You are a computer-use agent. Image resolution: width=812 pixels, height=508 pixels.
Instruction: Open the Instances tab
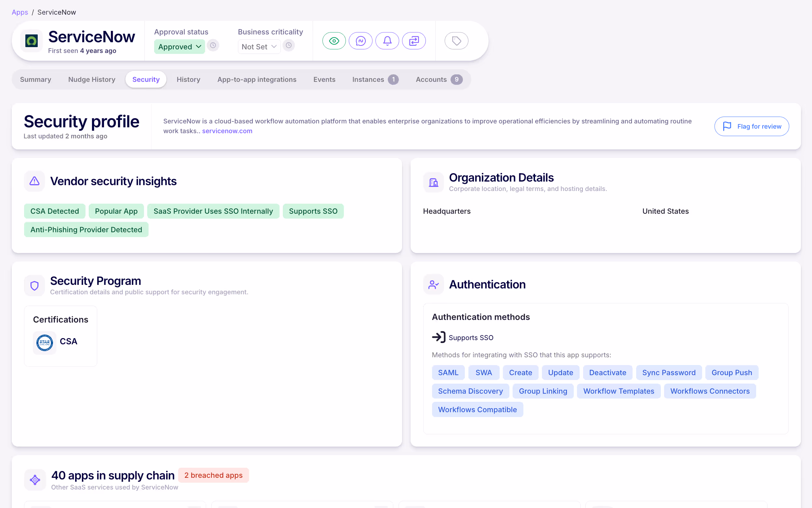375,80
